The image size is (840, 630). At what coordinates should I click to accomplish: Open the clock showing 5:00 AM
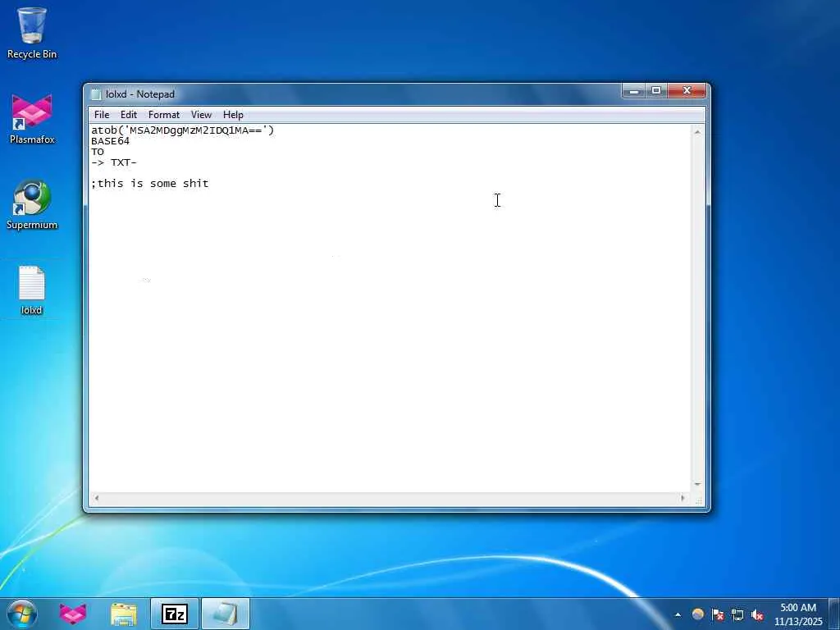(798, 614)
